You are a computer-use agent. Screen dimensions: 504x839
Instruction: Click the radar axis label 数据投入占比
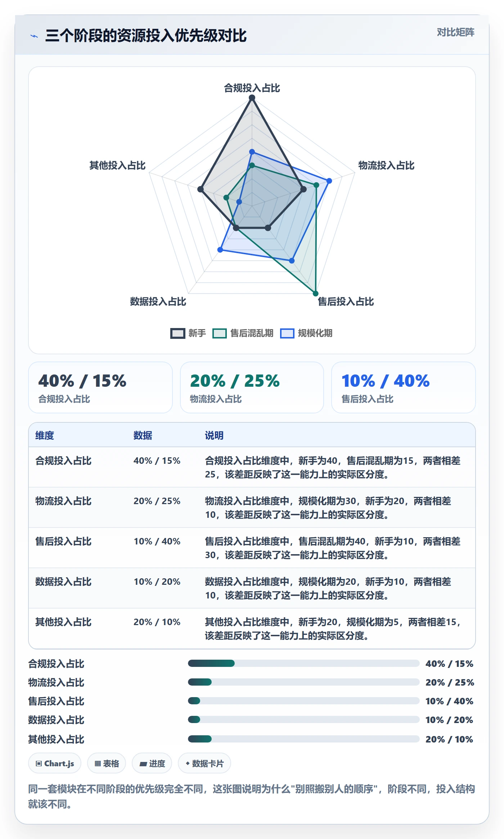pos(158,301)
